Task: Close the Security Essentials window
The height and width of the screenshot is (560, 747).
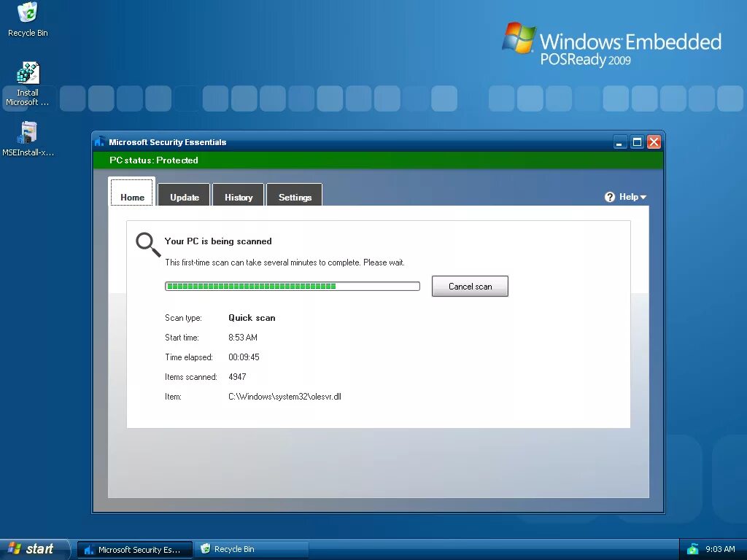Action: point(654,142)
